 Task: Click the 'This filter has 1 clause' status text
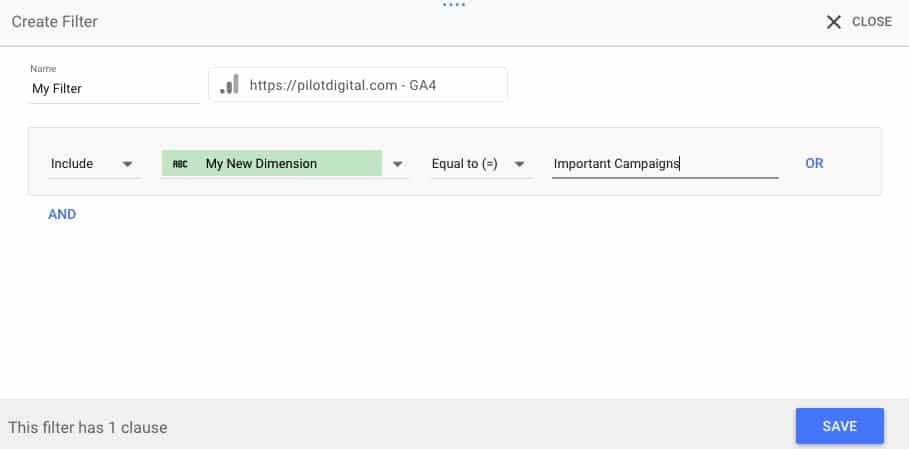(88, 427)
